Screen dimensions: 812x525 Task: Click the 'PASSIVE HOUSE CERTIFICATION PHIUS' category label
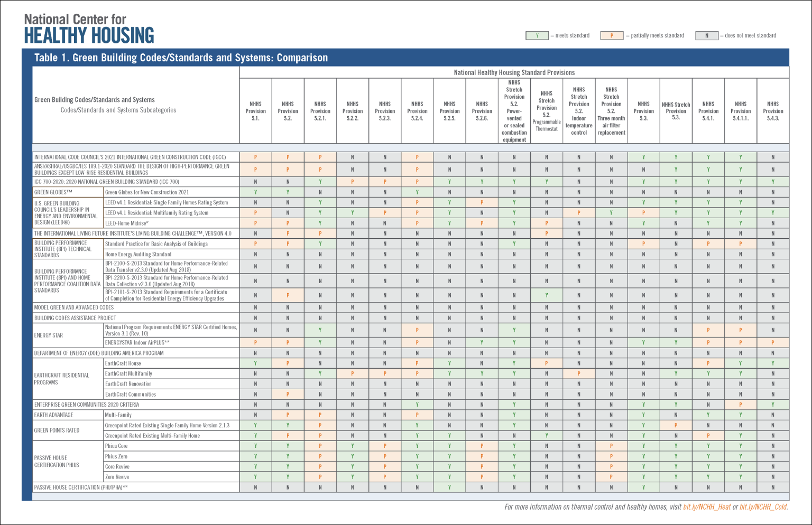point(57,462)
